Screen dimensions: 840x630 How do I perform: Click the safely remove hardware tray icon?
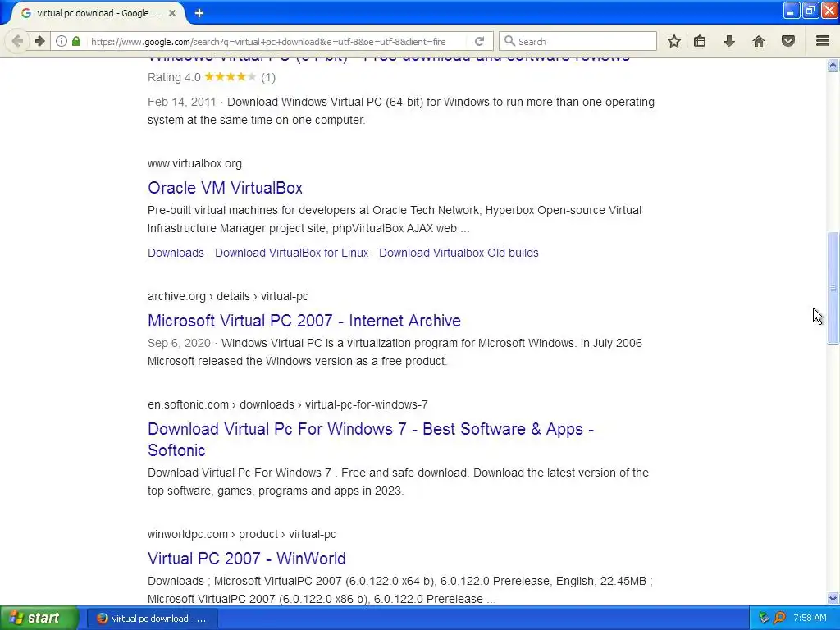(764, 619)
